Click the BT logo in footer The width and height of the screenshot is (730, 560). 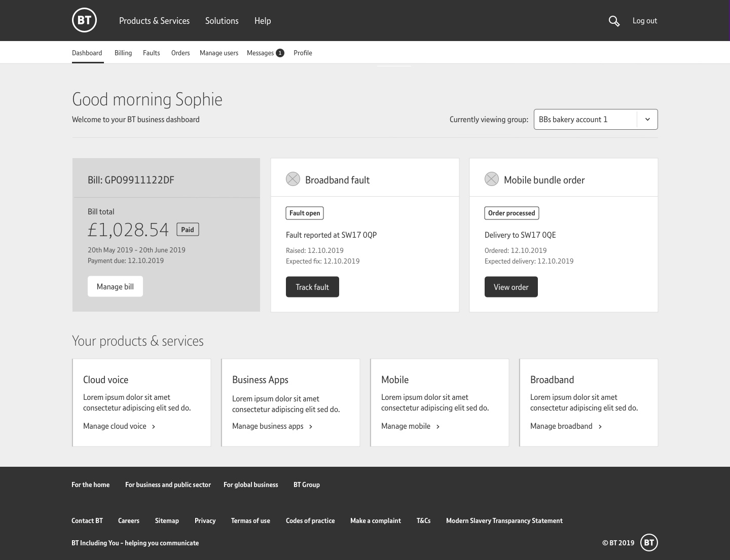click(649, 542)
